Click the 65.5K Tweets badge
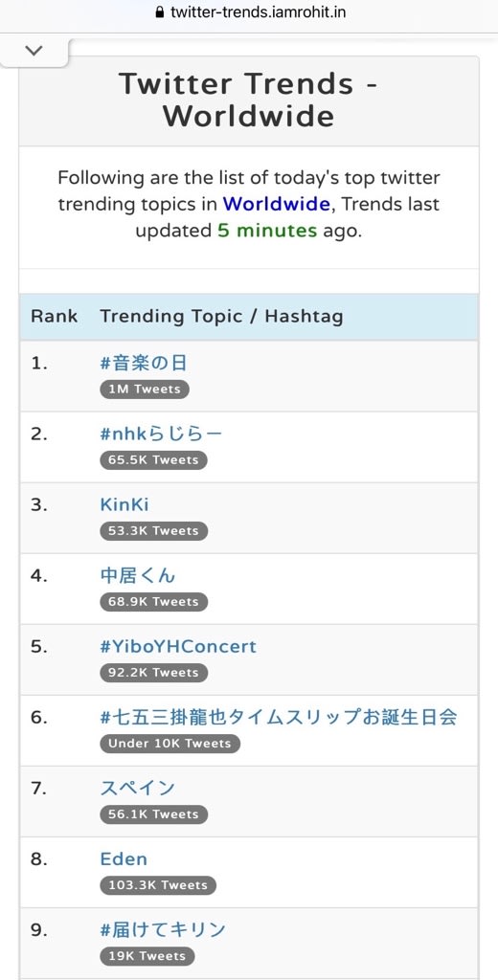Image resolution: width=498 pixels, height=980 pixels. pyautogui.click(x=153, y=460)
